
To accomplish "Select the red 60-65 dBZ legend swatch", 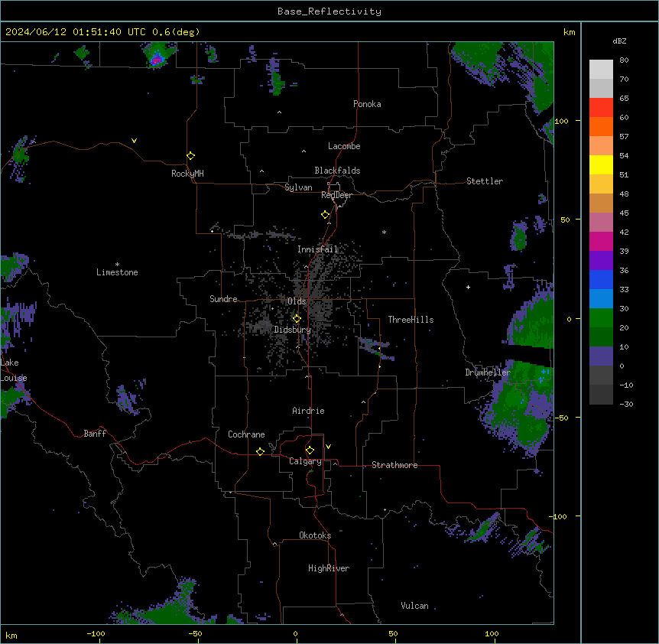I will click(x=601, y=108).
